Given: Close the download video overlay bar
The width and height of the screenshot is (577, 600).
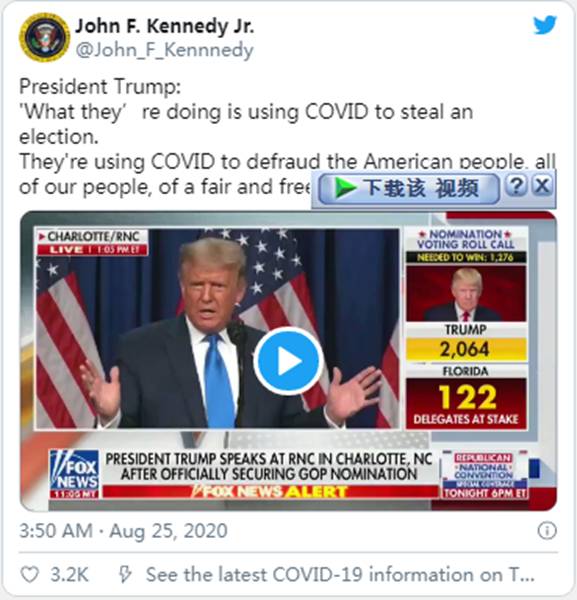Looking at the screenshot, I should [x=542, y=186].
